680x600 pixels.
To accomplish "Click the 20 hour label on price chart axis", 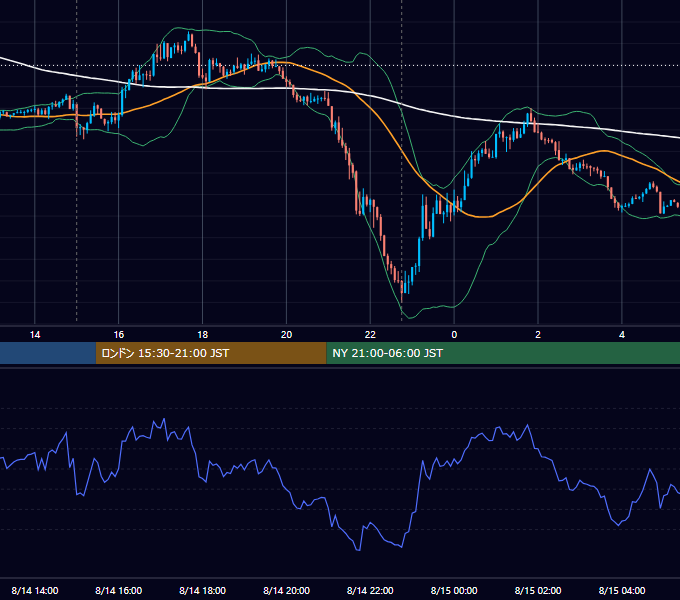I will [x=286, y=335].
